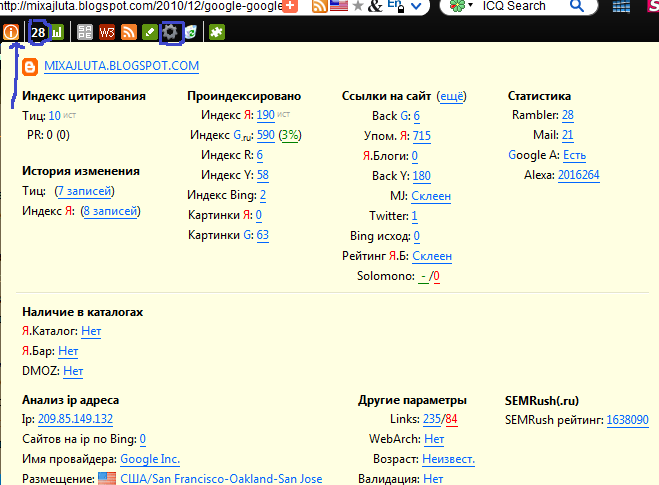Click Индекс Я value 190

(266, 115)
